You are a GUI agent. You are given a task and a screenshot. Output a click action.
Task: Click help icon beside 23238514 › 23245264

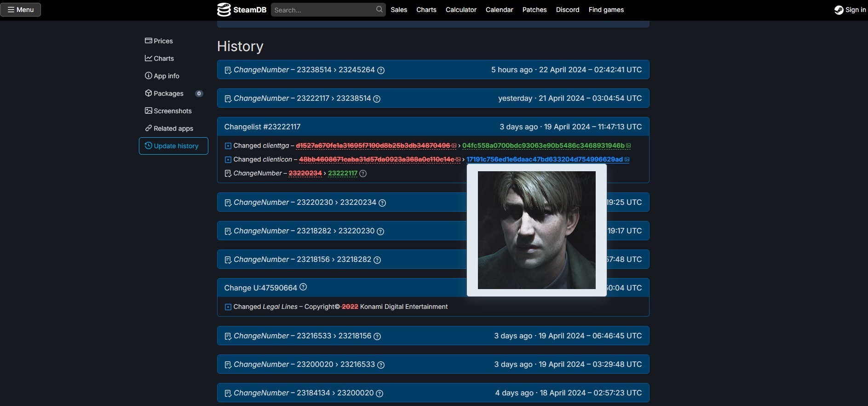click(x=381, y=70)
